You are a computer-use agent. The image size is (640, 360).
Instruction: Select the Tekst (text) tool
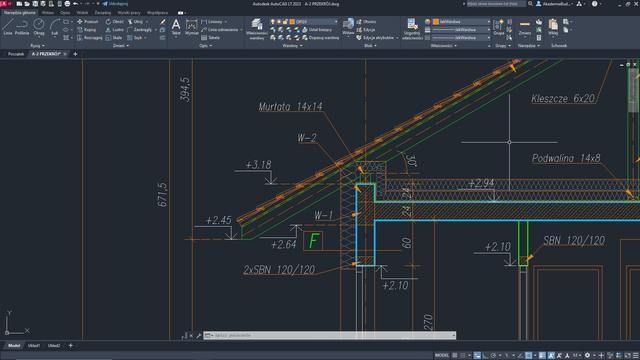(x=176, y=27)
